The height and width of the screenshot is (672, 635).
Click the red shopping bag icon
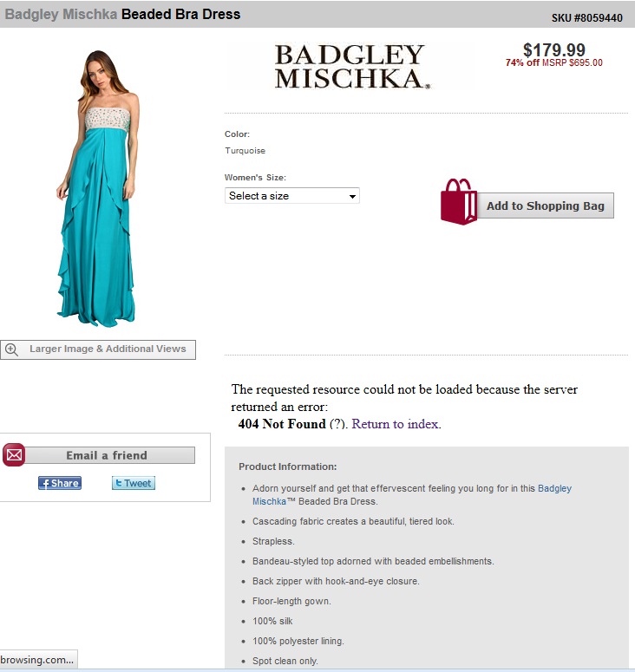pos(459,201)
